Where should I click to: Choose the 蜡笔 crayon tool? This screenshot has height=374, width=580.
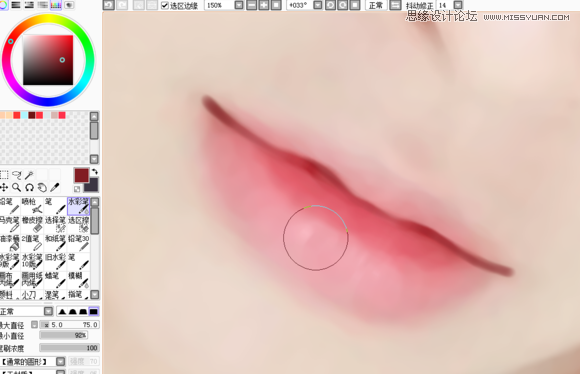coord(55,280)
